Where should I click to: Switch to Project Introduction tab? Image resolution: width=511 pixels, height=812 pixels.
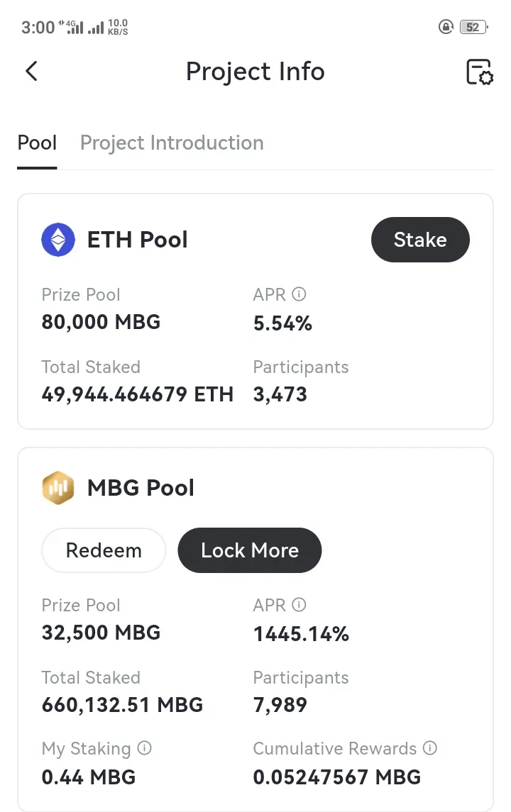[x=172, y=143]
